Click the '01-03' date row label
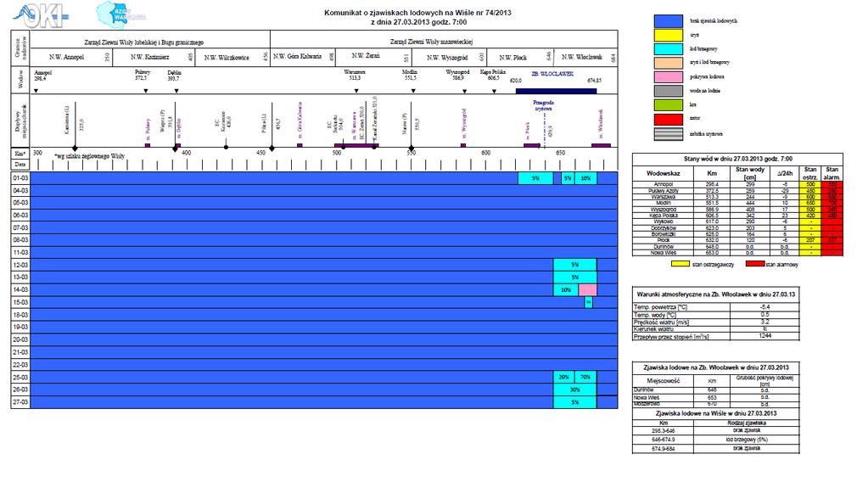Image resolution: width=868 pixels, height=482 pixels. [x=20, y=178]
